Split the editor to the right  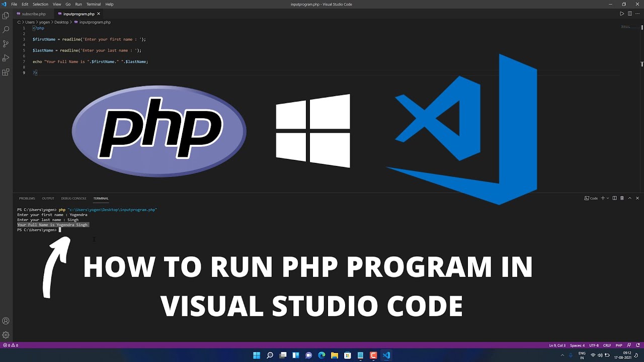click(629, 14)
